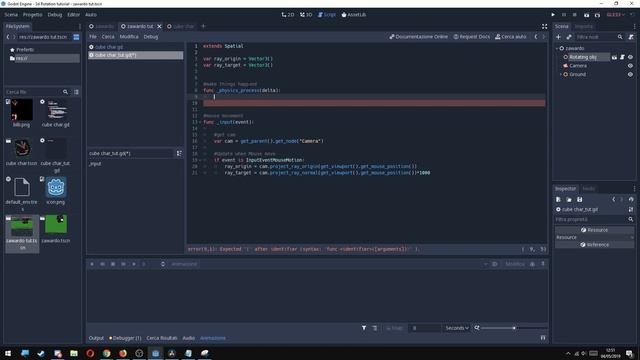The width and height of the screenshot is (640, 360).
Task: Open script attached to Rotating obj
Action: pos(622,57)
